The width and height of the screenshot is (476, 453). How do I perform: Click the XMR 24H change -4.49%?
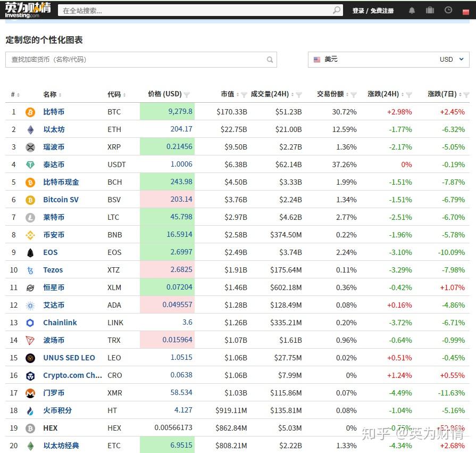coord(400,393)
